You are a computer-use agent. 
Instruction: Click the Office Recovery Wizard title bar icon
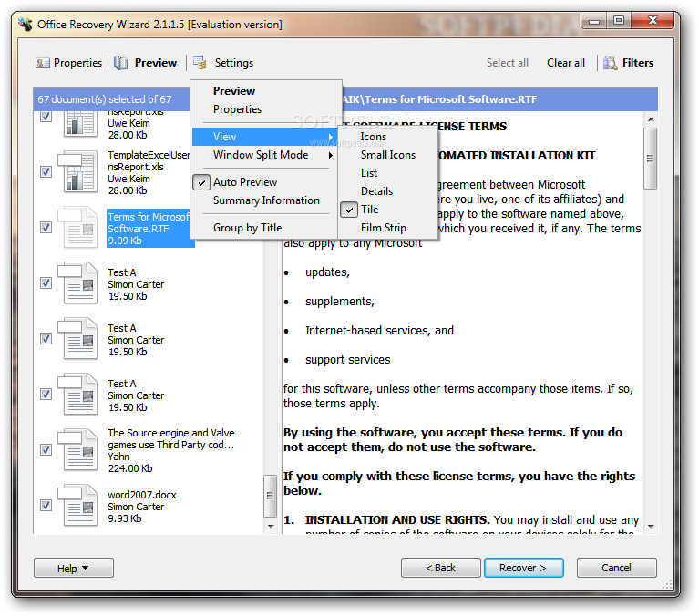tap(26, 24)
